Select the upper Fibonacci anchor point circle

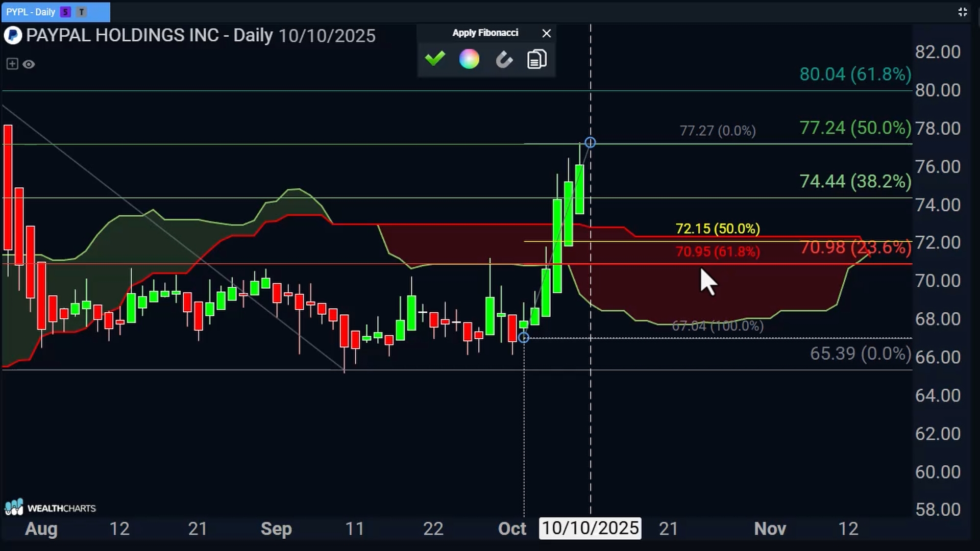590,142
